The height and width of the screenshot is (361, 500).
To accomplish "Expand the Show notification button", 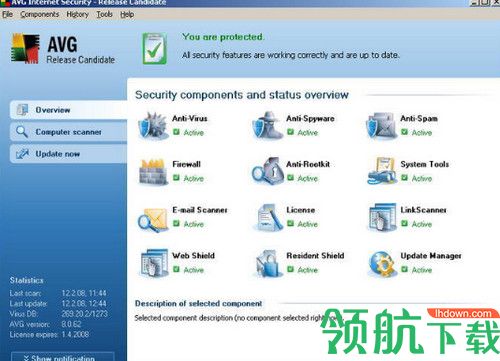I will [x=63, y=357].
